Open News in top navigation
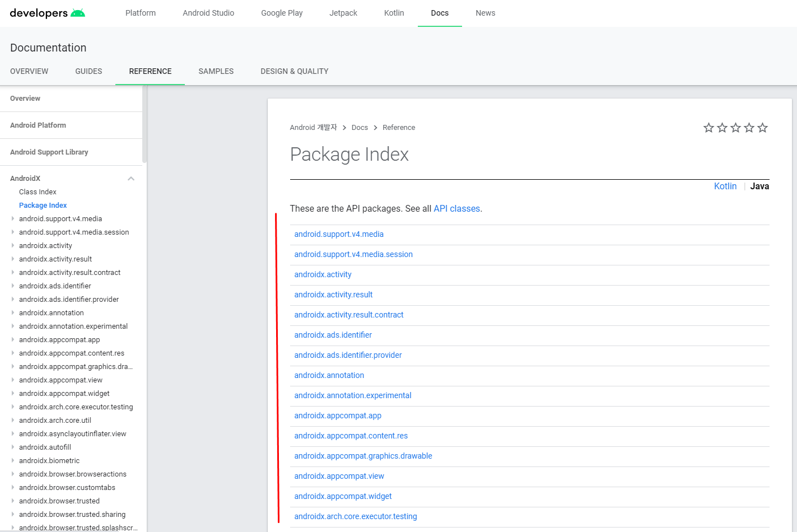 pos(486,13)
